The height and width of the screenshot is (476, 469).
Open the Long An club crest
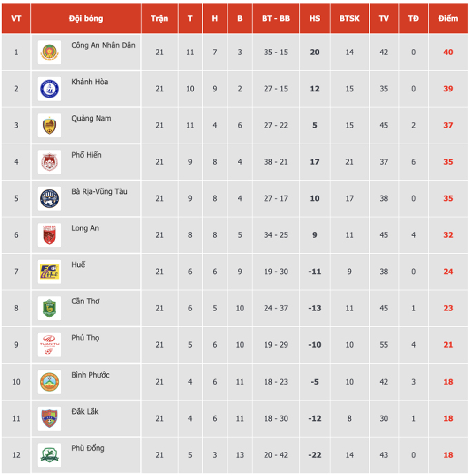(x=50, y=235)
